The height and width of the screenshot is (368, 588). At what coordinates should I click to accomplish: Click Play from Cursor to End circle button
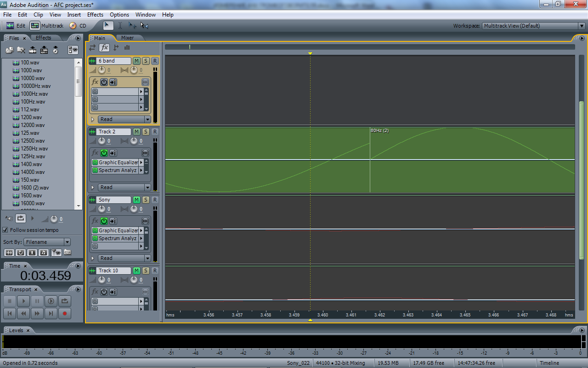click(x=51, y=301)
